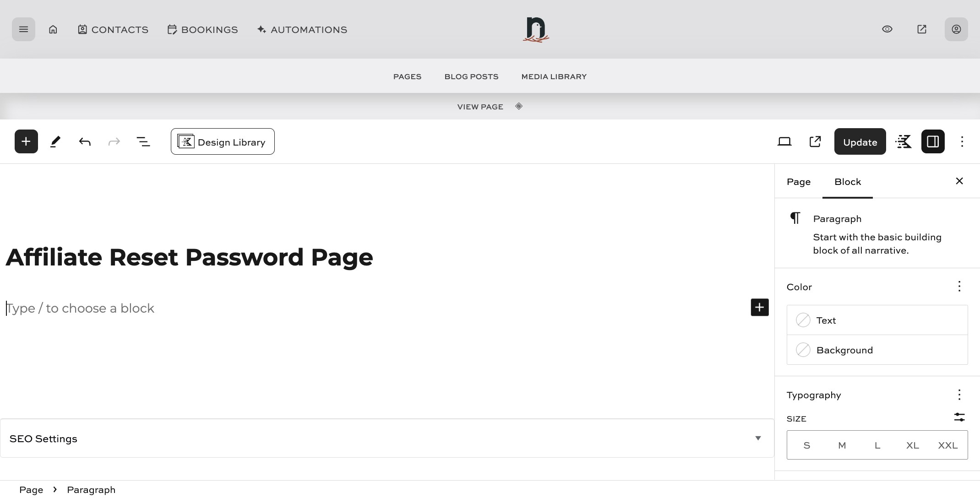This screenshot has width=980, height=498.
Task: Toggle the settings sidebar panel icon
Action: tap(933, 141)
